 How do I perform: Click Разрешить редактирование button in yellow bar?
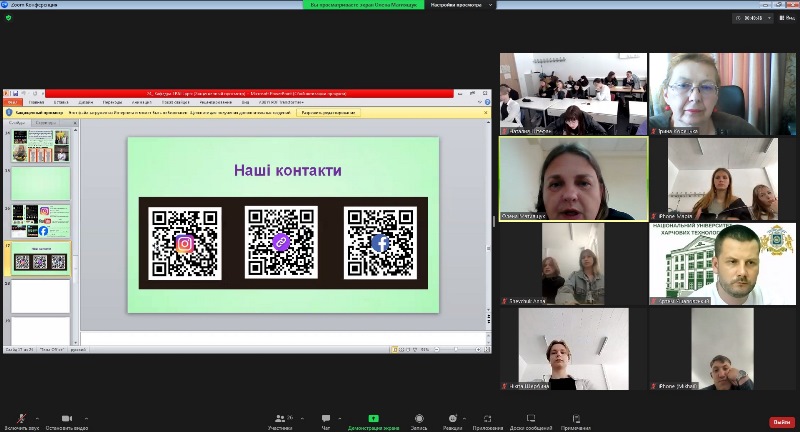click(x=328, y=112)
